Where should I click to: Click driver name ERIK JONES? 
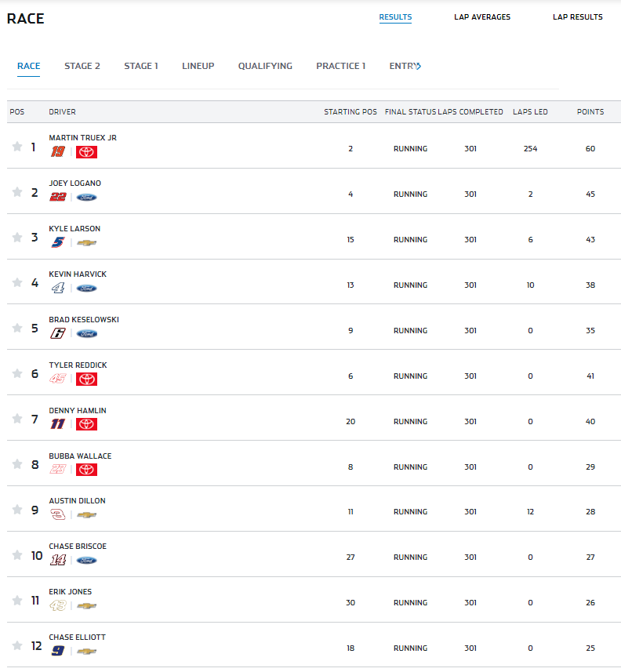(x=71, y=592)
